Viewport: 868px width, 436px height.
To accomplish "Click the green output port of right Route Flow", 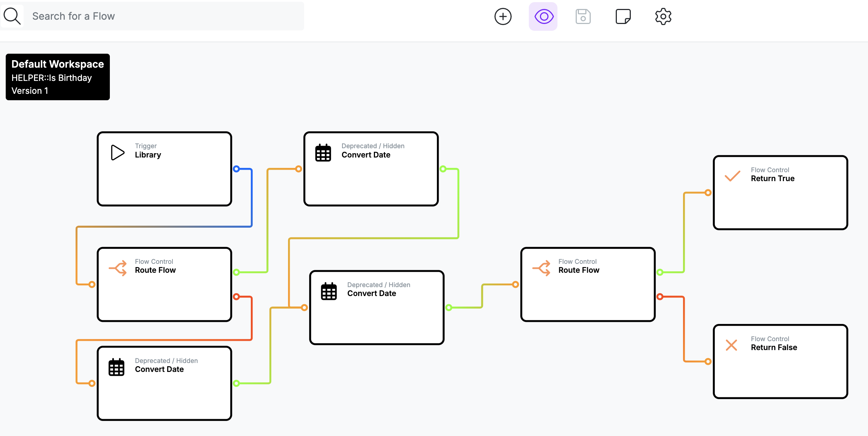I will [x=660, y=272].
